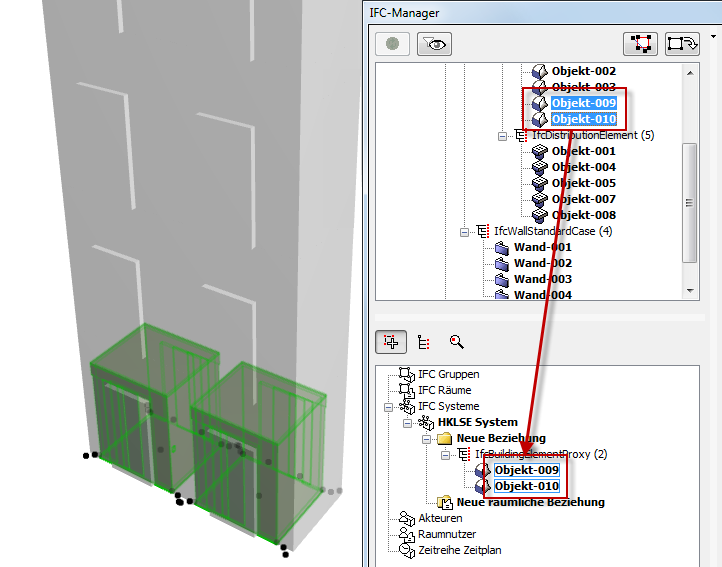
Task: Select Objekt-007 tree row
Action: click(x=583, y=199)
